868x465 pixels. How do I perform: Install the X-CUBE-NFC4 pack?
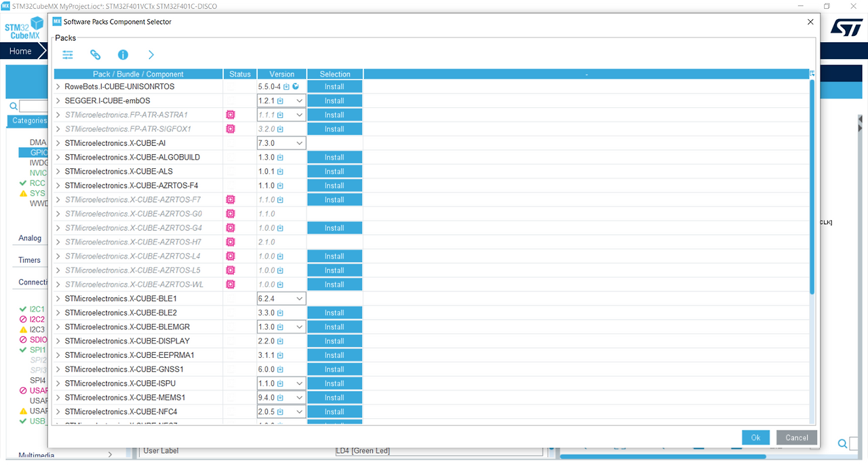[x=334, y=411]
